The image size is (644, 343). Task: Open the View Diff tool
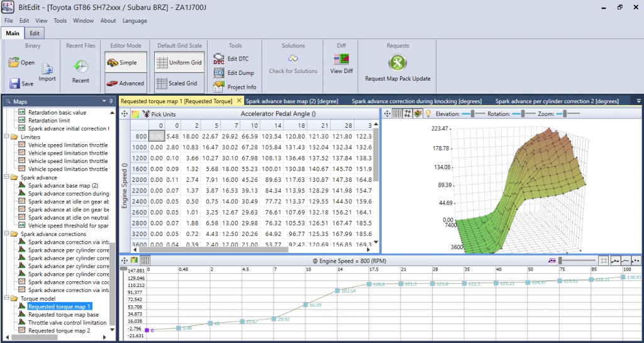click(341, 59)
